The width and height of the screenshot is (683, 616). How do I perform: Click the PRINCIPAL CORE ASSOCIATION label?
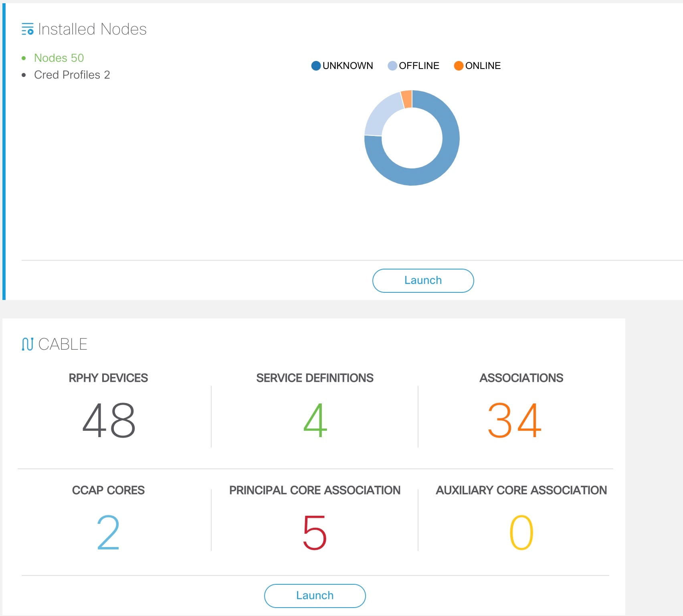tap(315, 490)
